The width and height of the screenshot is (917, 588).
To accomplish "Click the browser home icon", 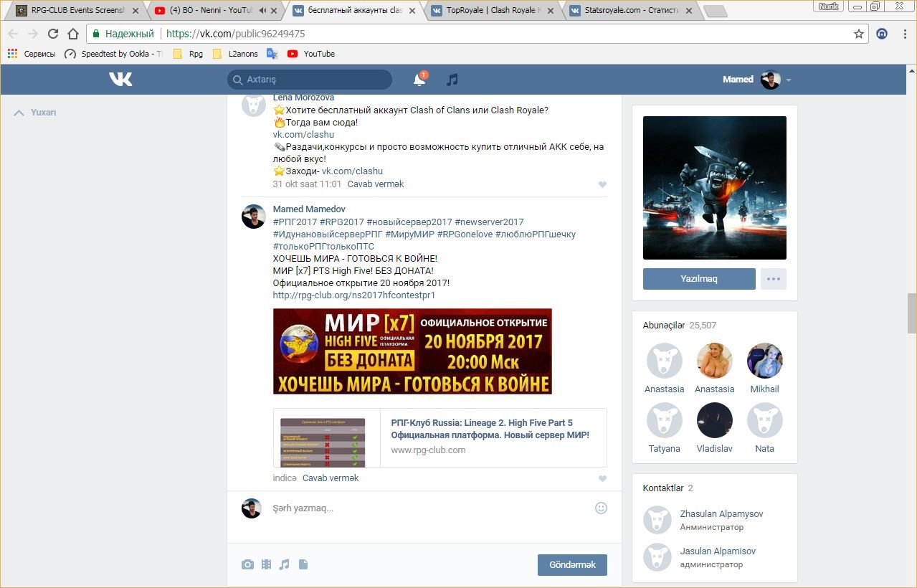I will coord(73,34).
